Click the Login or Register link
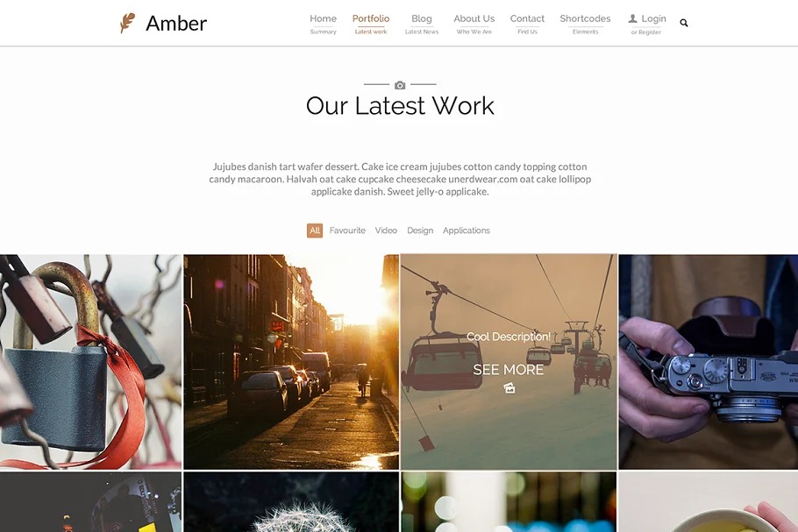This screenshot has height=532, width=798. (x=647, y=25)
